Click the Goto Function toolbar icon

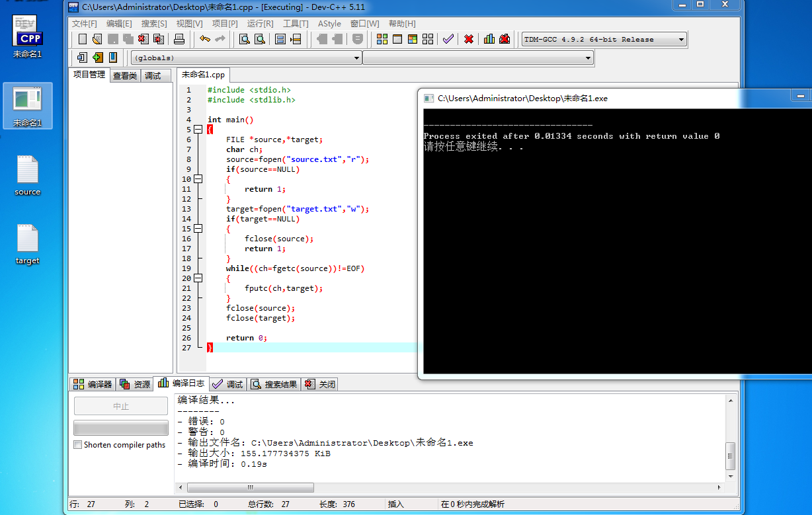point(280,39)
